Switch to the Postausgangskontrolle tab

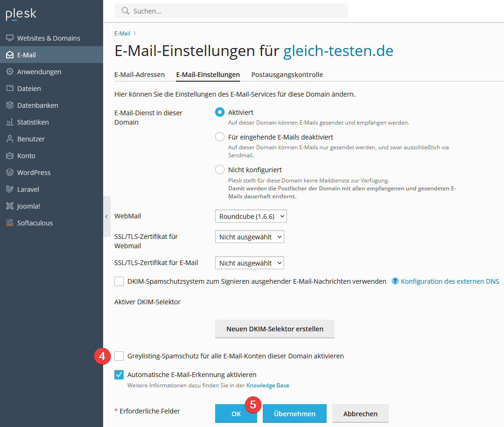point(287,75)
